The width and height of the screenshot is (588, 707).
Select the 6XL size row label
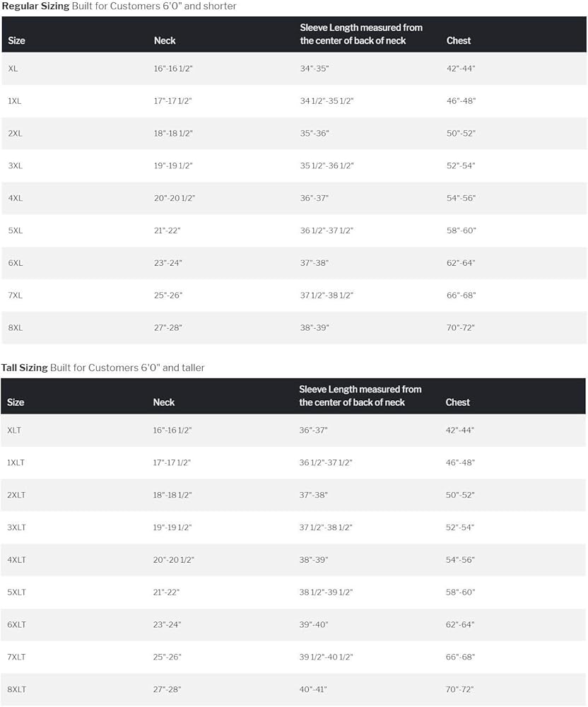pyautogui.click(x=16, y=263)
